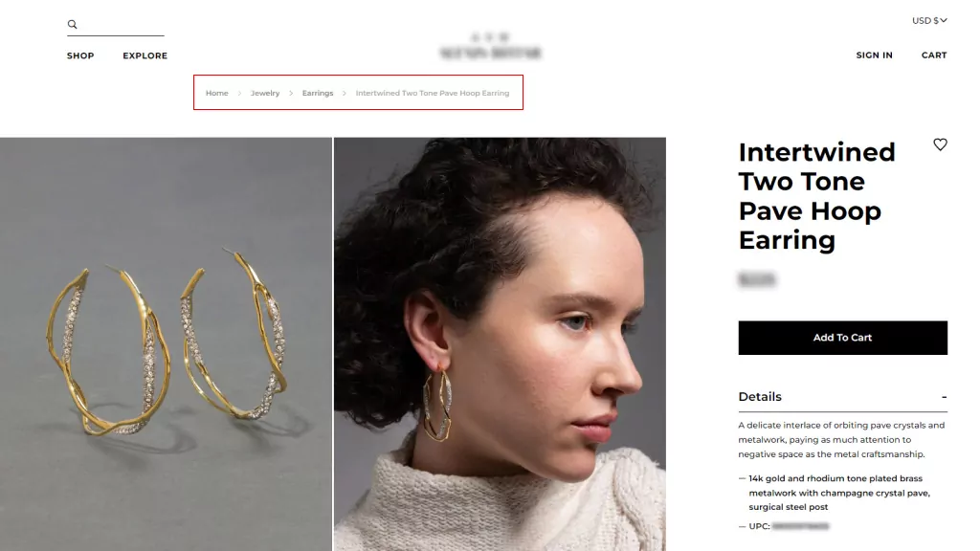This screenshot has height=551, width=980.
Task: Go to SIGN IN page
Action: [x=874, y=55]
